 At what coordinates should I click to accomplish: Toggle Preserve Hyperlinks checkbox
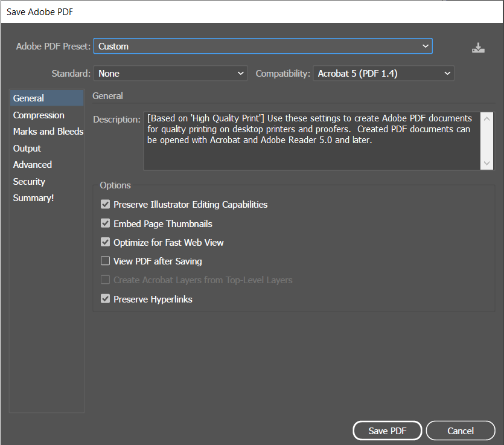point(105,299)
